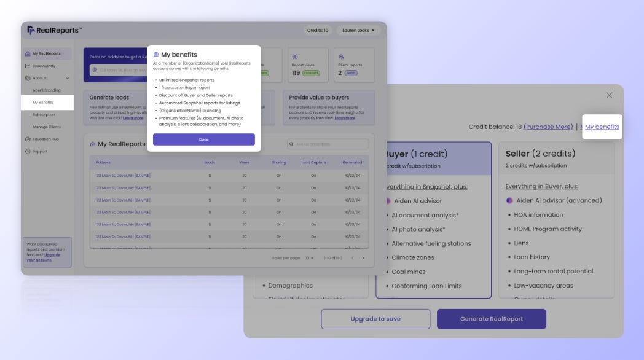Click 'Automated Snapshot reports for listings' text

[199, 103]
